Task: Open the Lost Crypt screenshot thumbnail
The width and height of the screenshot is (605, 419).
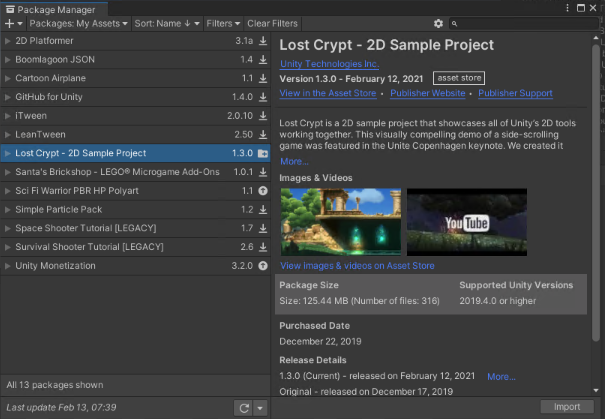Action: 341,222
